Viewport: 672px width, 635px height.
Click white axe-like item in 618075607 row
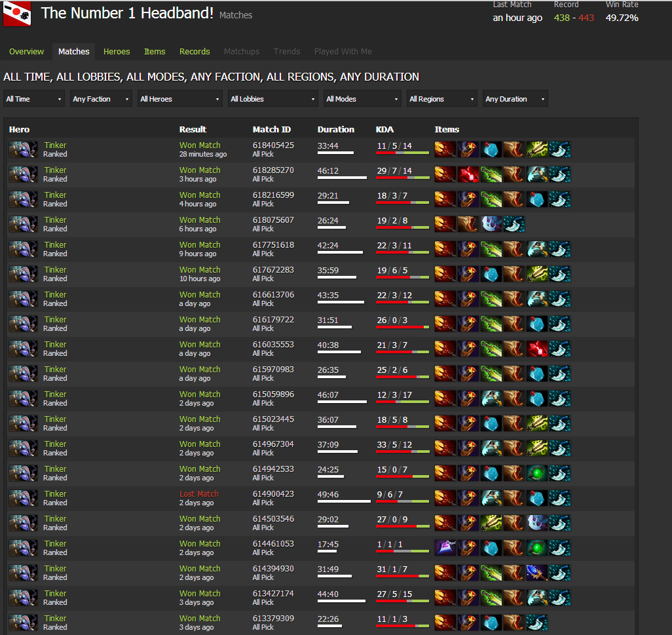click(x=491, y=224)
